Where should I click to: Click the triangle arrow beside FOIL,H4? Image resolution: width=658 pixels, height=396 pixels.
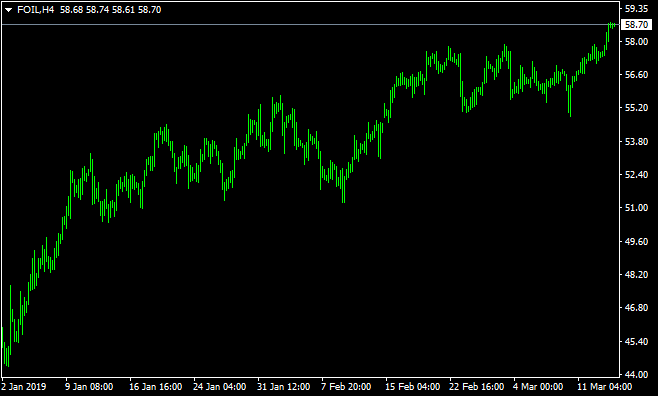tap(8, 10)
